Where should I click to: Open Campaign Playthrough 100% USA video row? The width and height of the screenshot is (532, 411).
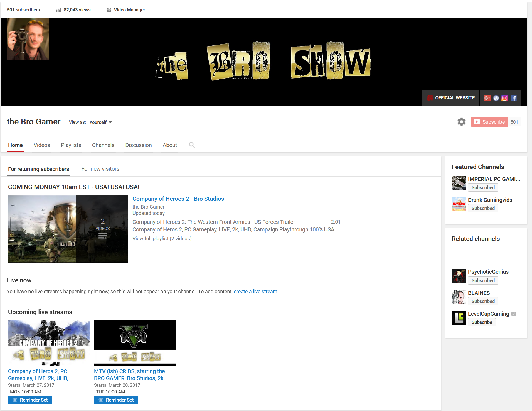click(x=237, y=229)
